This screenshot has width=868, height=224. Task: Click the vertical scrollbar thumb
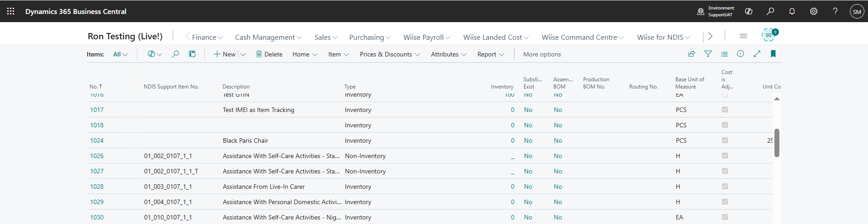pyautogui.click(x=777, y=143)
